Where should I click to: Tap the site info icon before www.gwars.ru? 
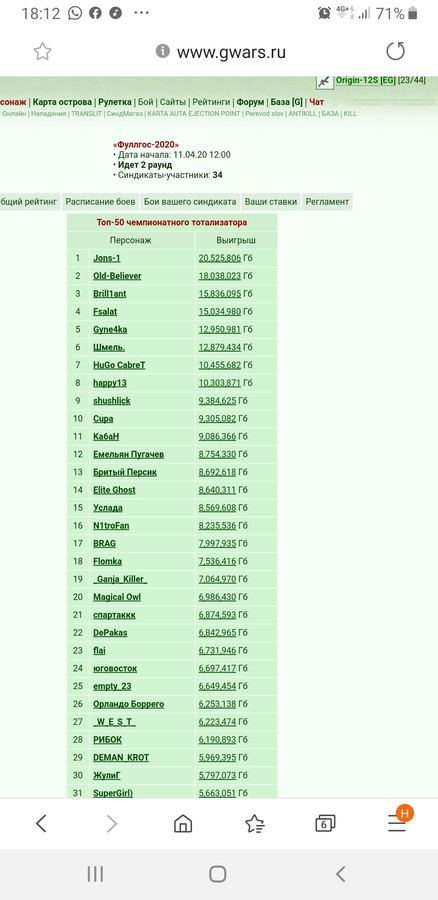[x=162, y=52]
